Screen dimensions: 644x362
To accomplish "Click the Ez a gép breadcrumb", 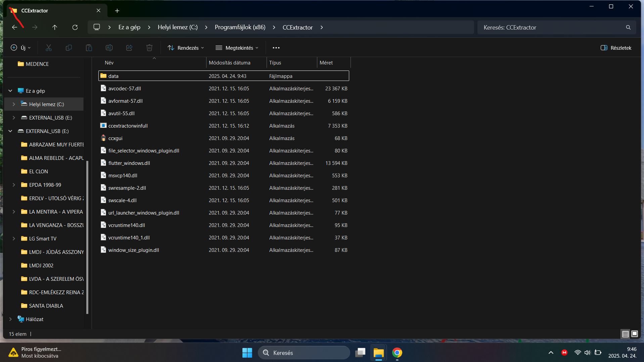I will 129,27.
